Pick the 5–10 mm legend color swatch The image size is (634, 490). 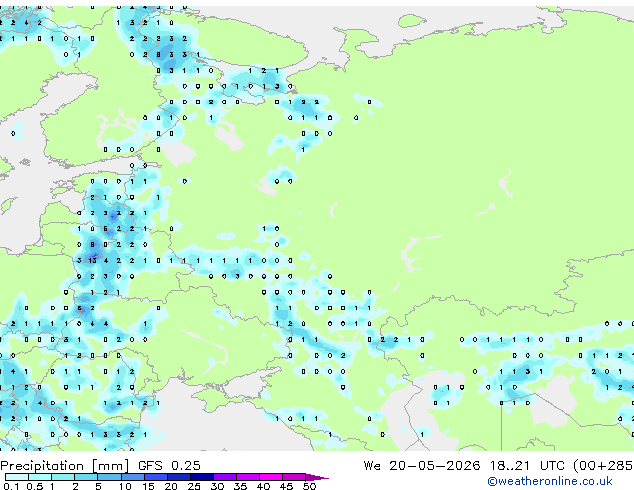click(x=109, y=477)
